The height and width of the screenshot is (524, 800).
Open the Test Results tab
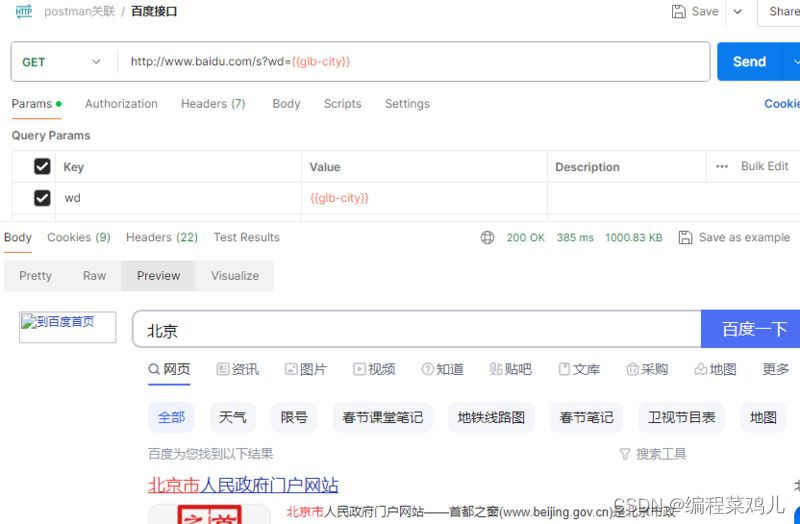pos(246,238)
